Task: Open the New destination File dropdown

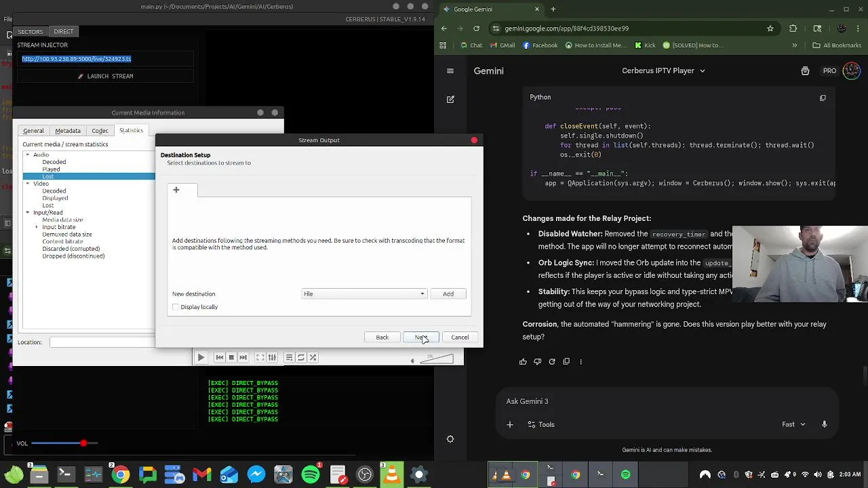Action: [x=364, y=293]
